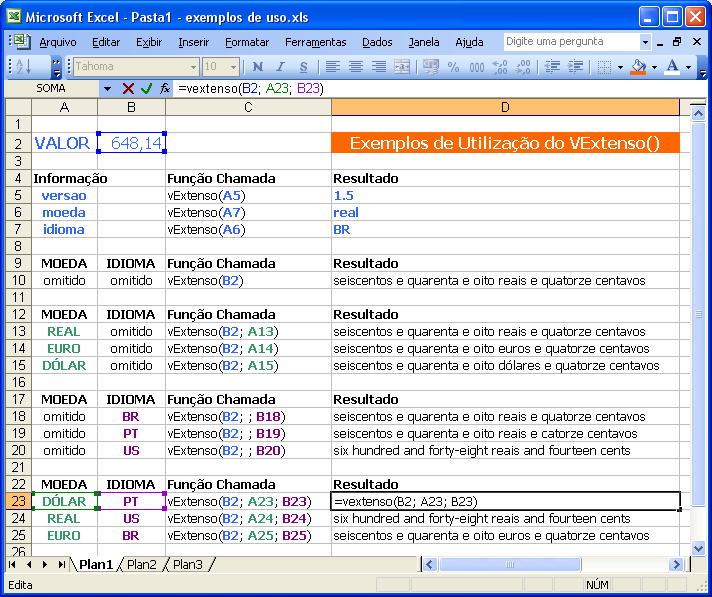Screen dimensions: 712x597
Task: Toggle Bold (N) formatting
Action: pos(257,67)
